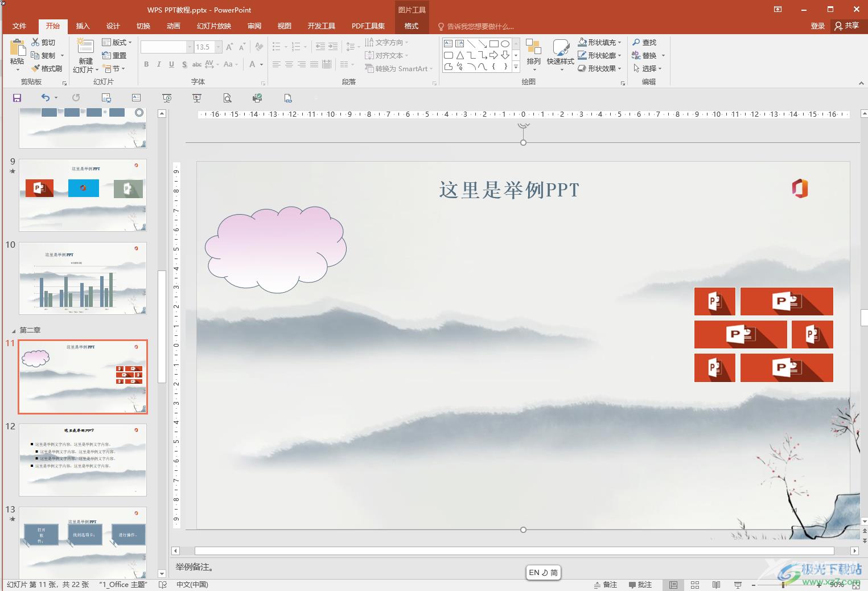Fit slide to window icon in status bar

point(855,585)
